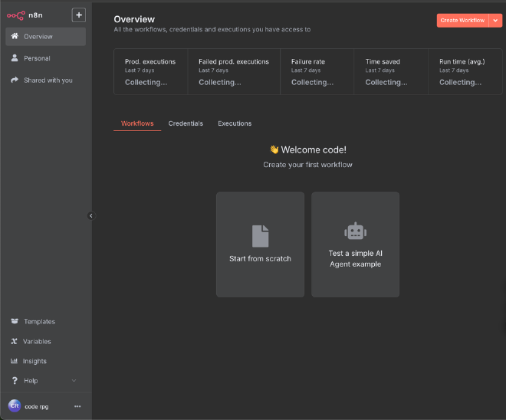Collapse the sidebar with chevron handle
The height and width of the screenshot is (420, 506).
click(90, 216)
